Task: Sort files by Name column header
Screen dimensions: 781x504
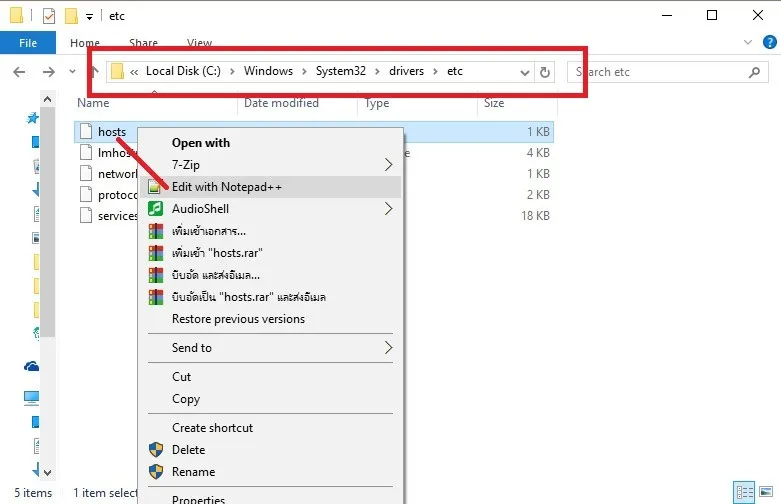Action: tap(93, 103)
